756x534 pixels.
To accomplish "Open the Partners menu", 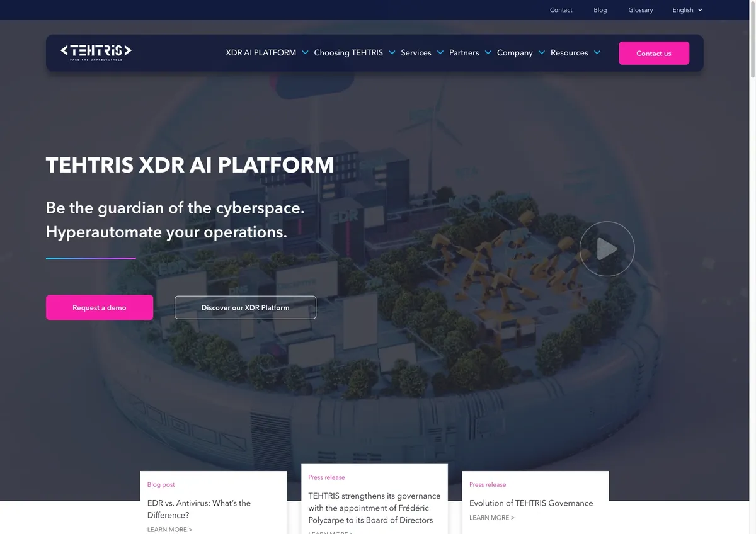I will click(x=464, y=53).
